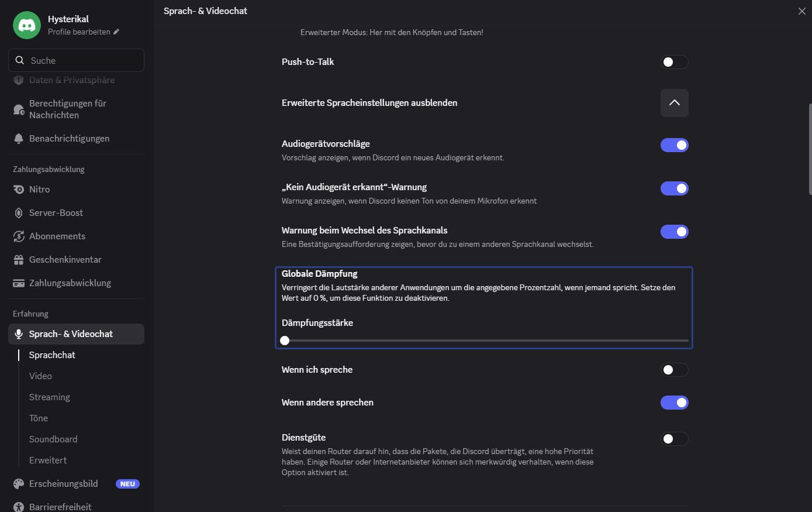Screen dimensions: 812x512
Task: Click the Berechtigungen für Nachrichten icon
Action: 19,109
